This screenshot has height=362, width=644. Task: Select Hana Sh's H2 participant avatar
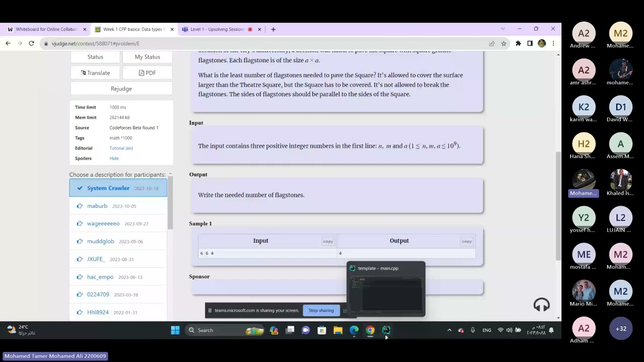[x=584, y=144]
